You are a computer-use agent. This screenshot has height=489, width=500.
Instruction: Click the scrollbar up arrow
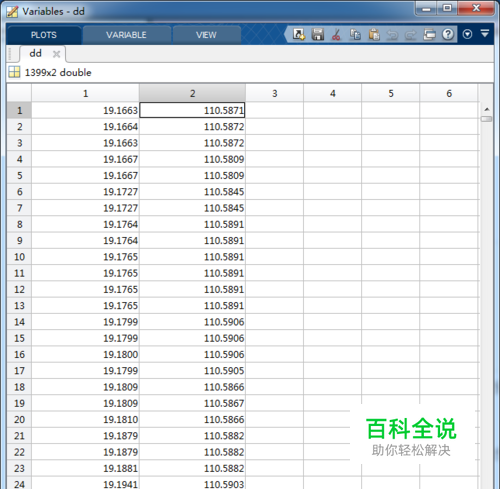click(487, 109)
